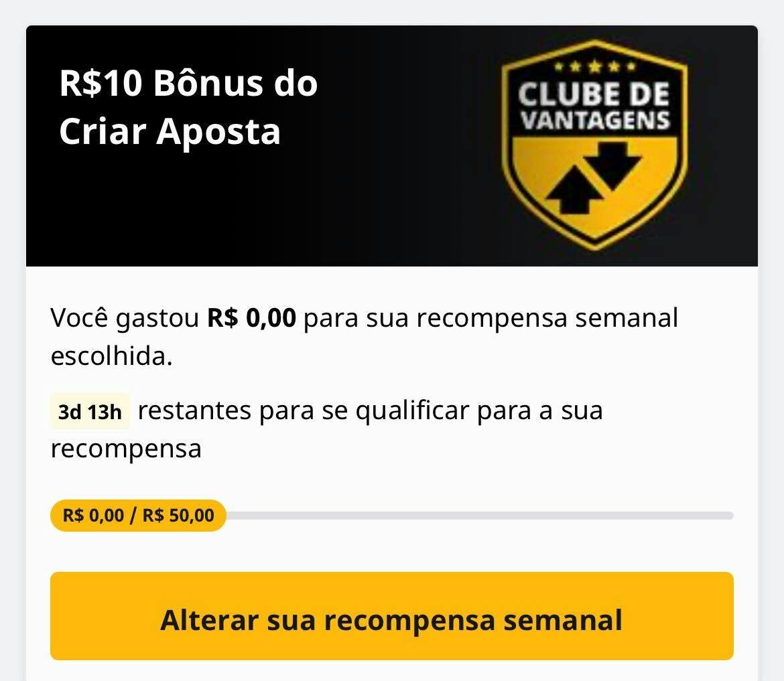The height and width of the screenshot is (681, 784).
Task: Click the gray progress bar track
Action: click(478, 516)
